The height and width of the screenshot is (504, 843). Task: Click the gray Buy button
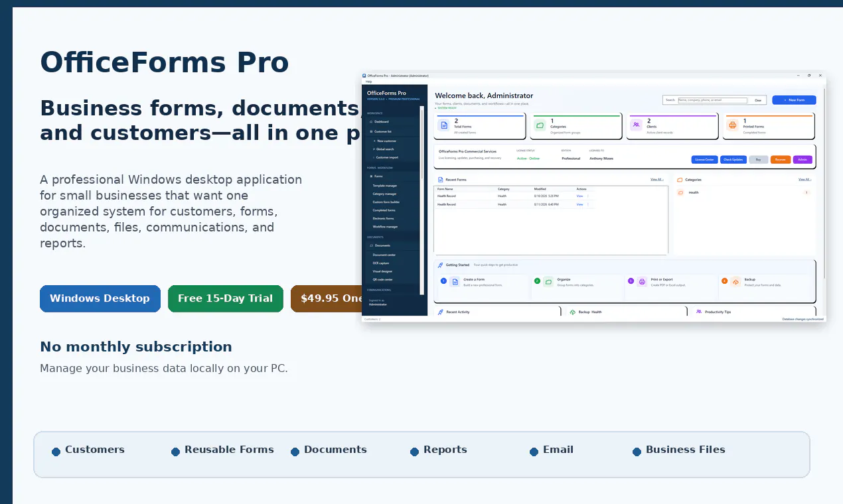[x=759, y=160]
